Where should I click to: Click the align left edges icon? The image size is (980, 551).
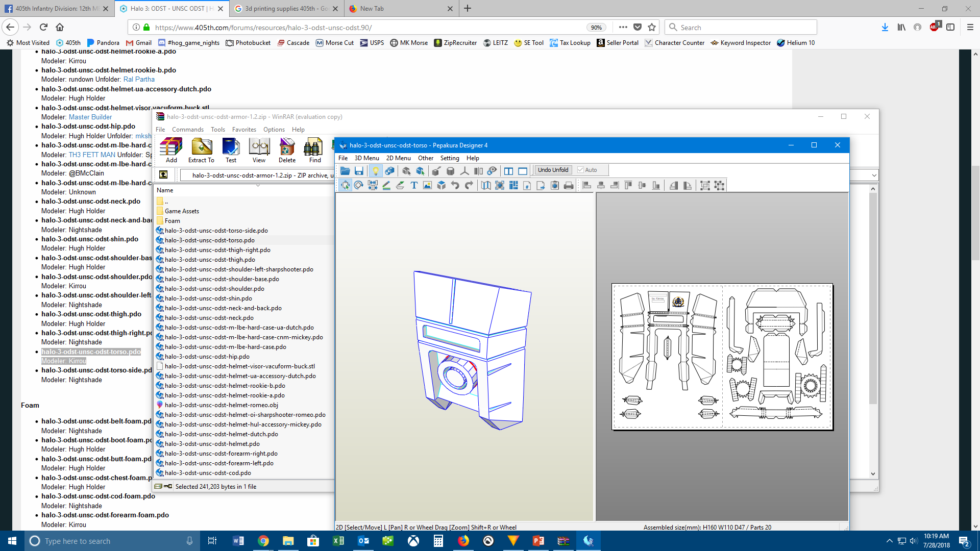point(587,185)
